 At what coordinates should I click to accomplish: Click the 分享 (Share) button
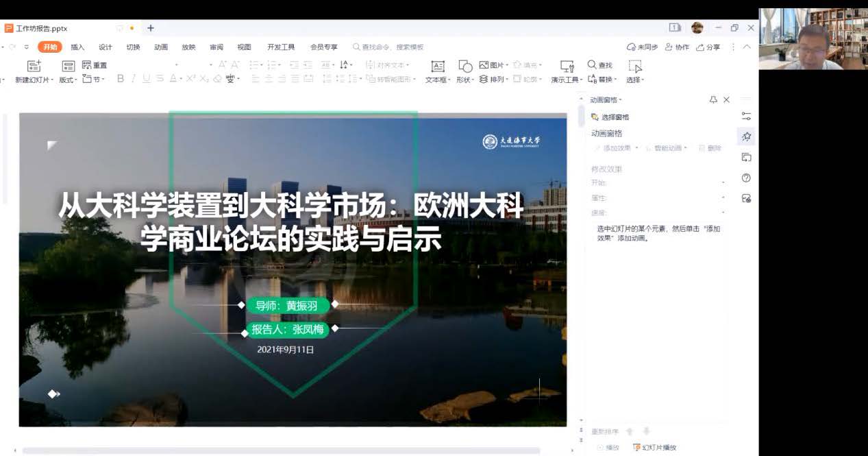[708, 47]
